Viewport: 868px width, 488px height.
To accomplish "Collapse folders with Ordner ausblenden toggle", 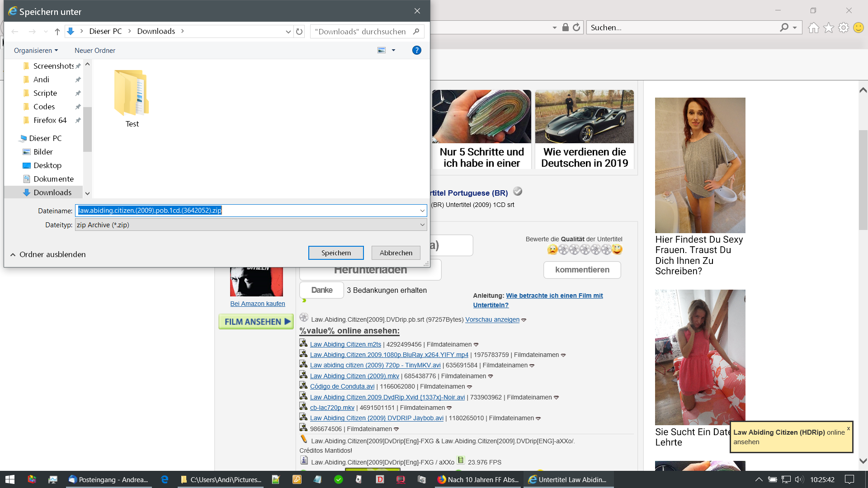I will coord(48,254).
